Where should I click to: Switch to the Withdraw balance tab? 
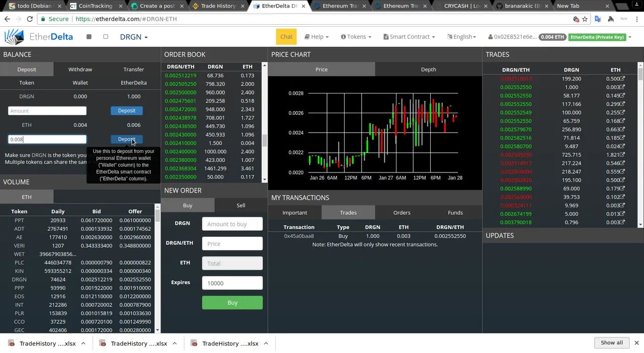point(80,69)
